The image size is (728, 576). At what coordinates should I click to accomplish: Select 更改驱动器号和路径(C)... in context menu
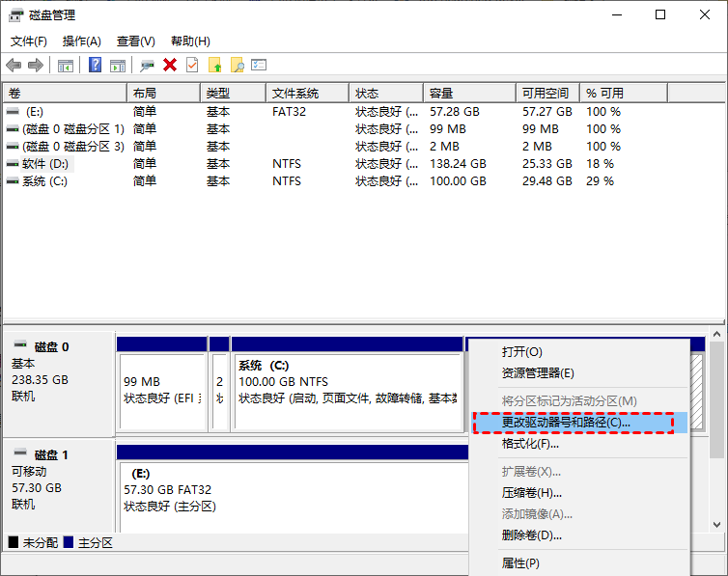point(566,423)
